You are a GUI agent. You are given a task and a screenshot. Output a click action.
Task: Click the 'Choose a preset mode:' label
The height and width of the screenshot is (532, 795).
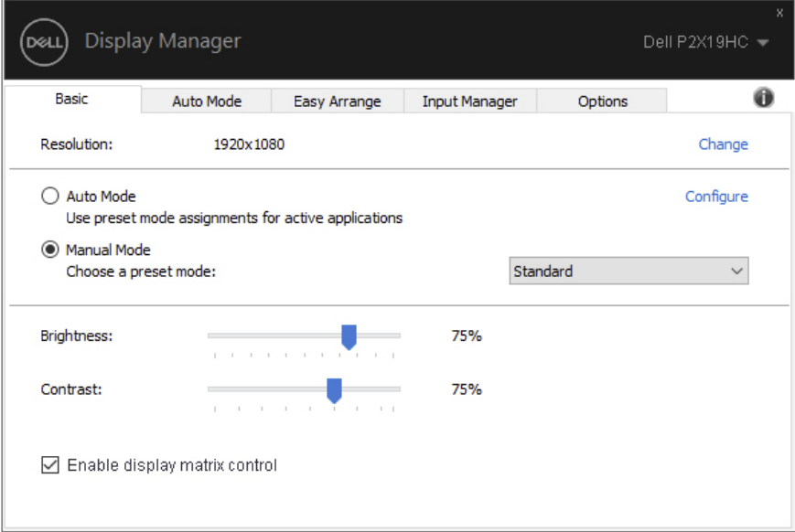(141, 271)
